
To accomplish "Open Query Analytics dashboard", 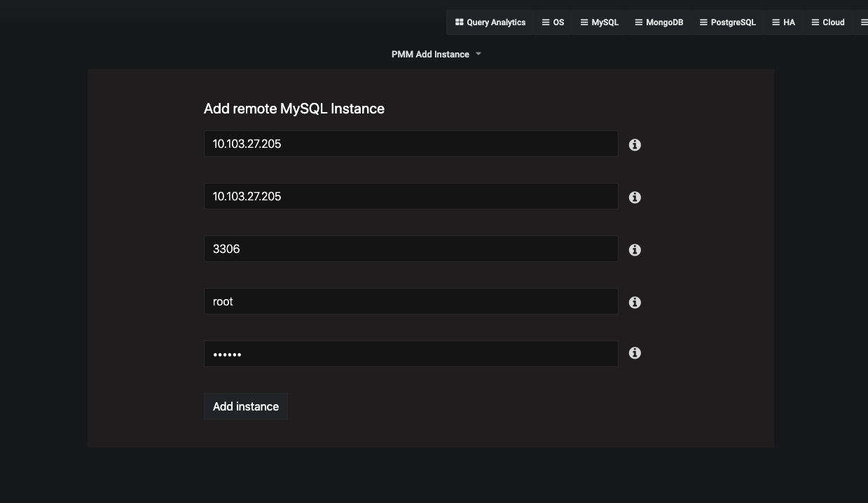I will (x=490, y=22).
